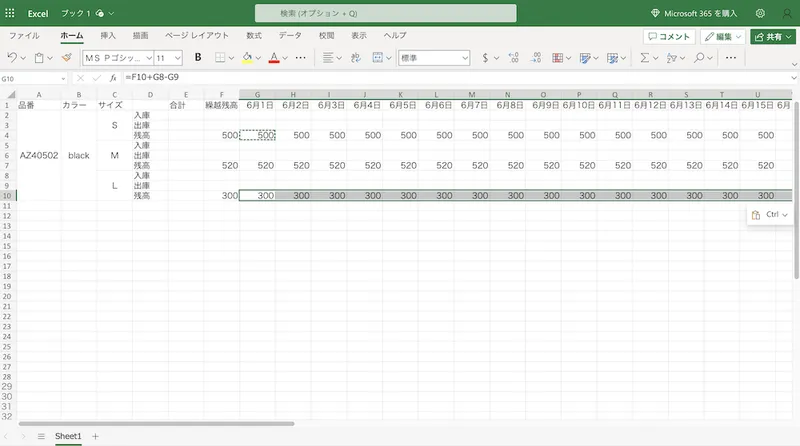Image resolution: width=800 pixels, height=446 pixels.
Task: Select the Format Painter brush icon
Action: 66,58
